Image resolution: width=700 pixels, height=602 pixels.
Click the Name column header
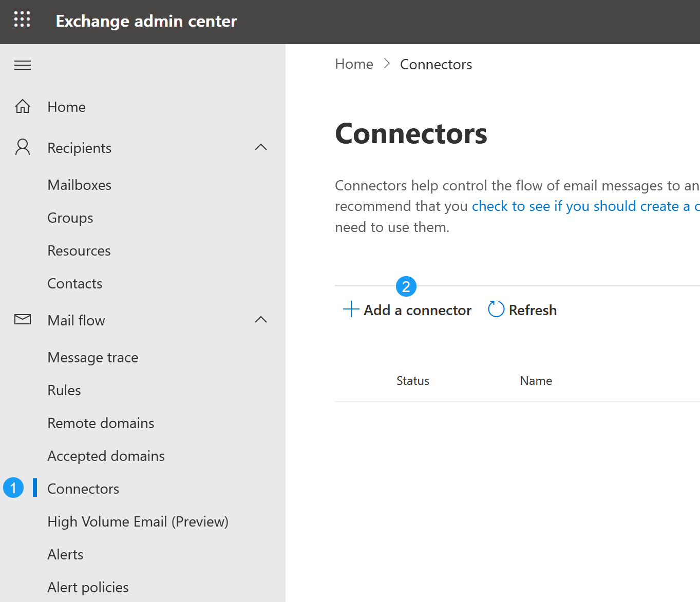(x=536, y=380)
